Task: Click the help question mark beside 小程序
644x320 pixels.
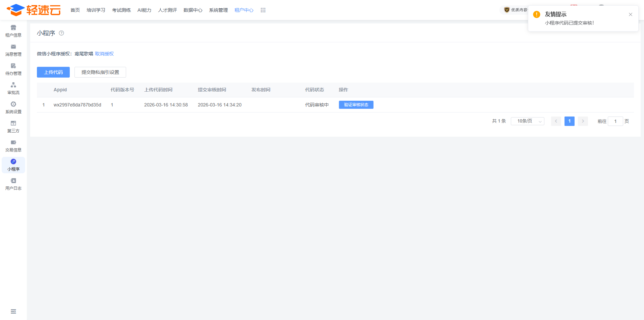Action: point(61,33)
